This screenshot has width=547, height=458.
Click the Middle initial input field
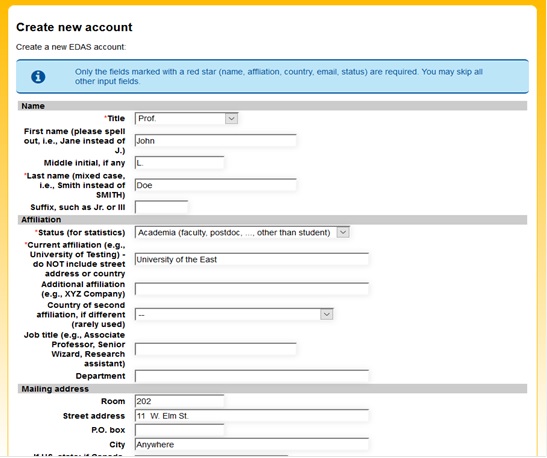click(179, 163)
